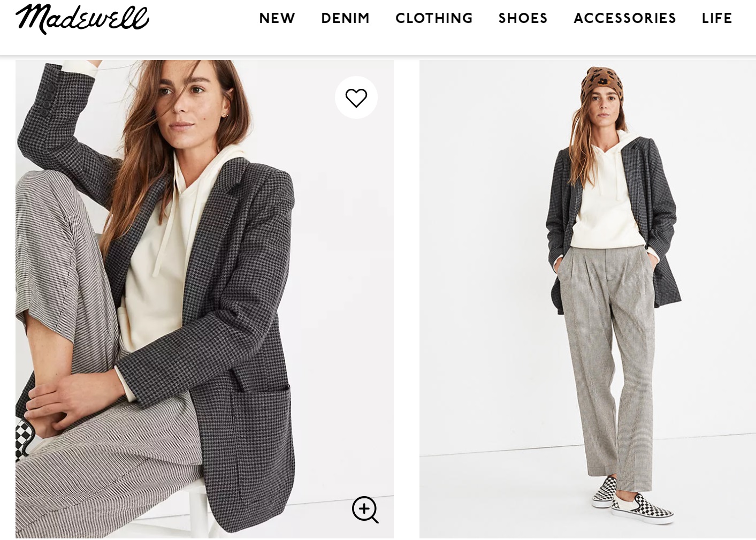Click the Madewell logo
The height and width of the screenshot is (540, 756).
(x=82, y=19)
